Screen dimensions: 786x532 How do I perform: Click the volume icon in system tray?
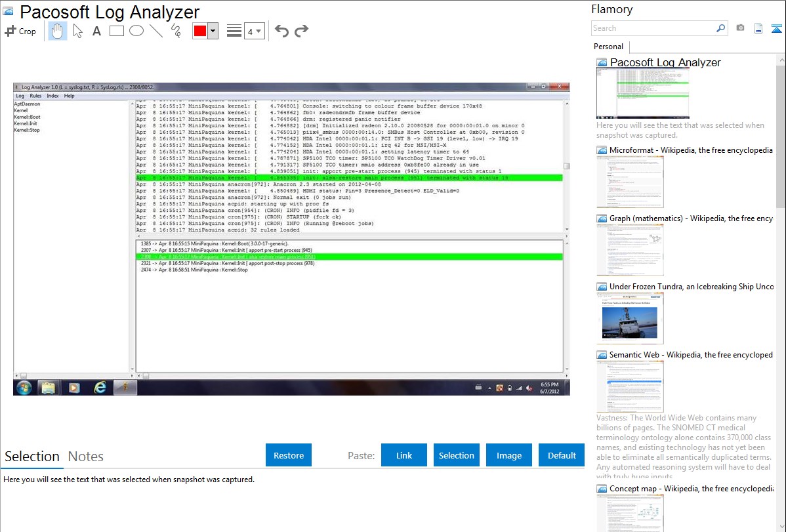[529, 388]
